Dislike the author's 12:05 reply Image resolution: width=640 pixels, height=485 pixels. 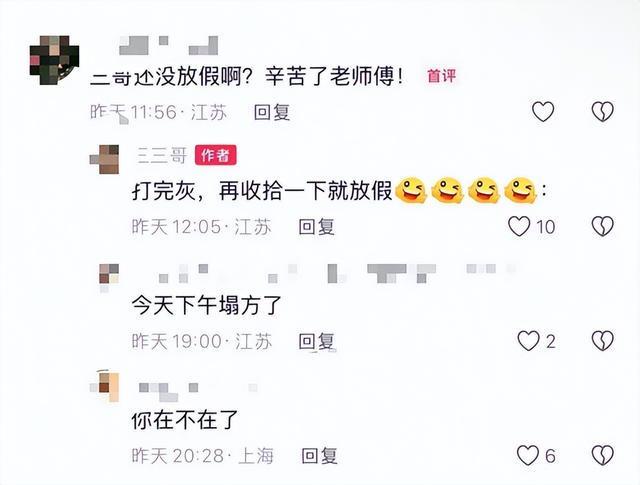[603, 227]
